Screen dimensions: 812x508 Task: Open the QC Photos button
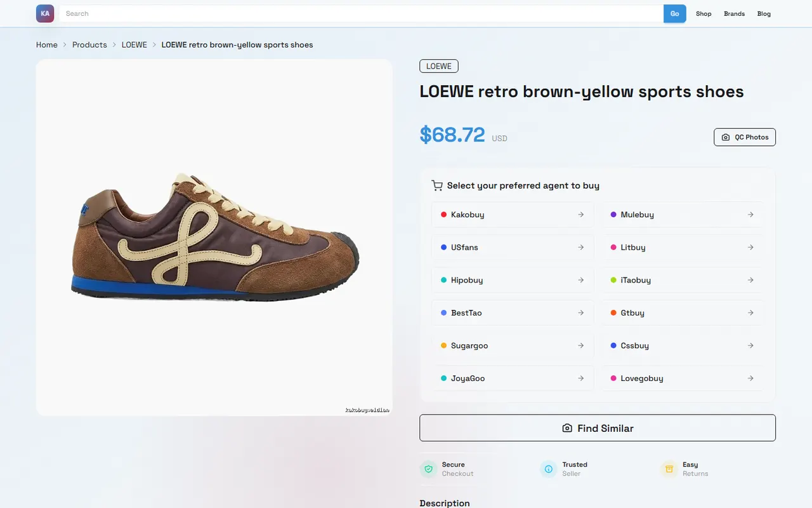[745, 137]
